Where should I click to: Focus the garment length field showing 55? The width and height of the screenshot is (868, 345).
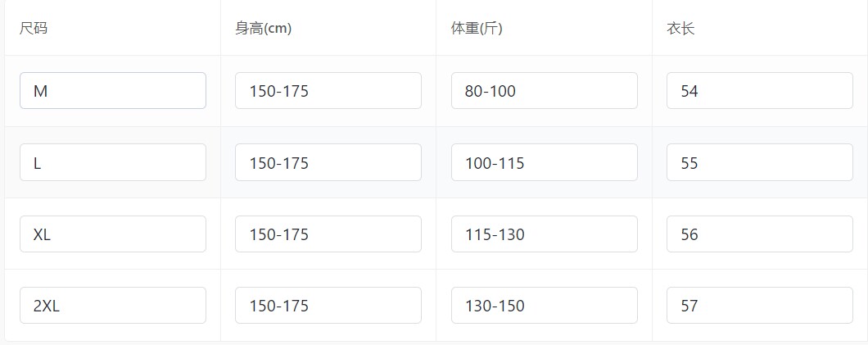click(759, 162)
